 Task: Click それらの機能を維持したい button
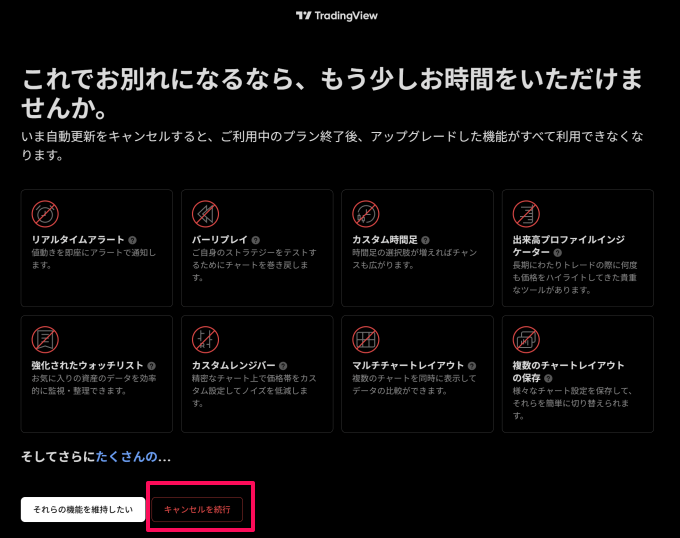pyautogui.click(x=83, y=509)
